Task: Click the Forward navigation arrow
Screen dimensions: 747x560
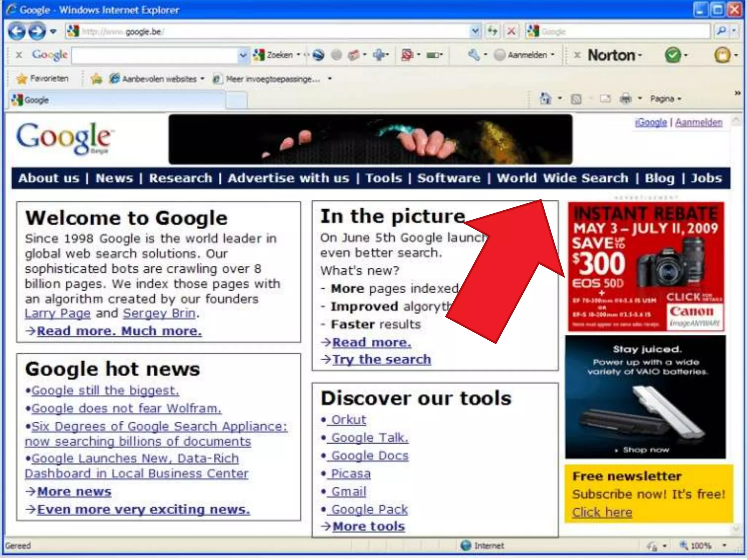Action: pyautogui.click(x=37, y=32)
